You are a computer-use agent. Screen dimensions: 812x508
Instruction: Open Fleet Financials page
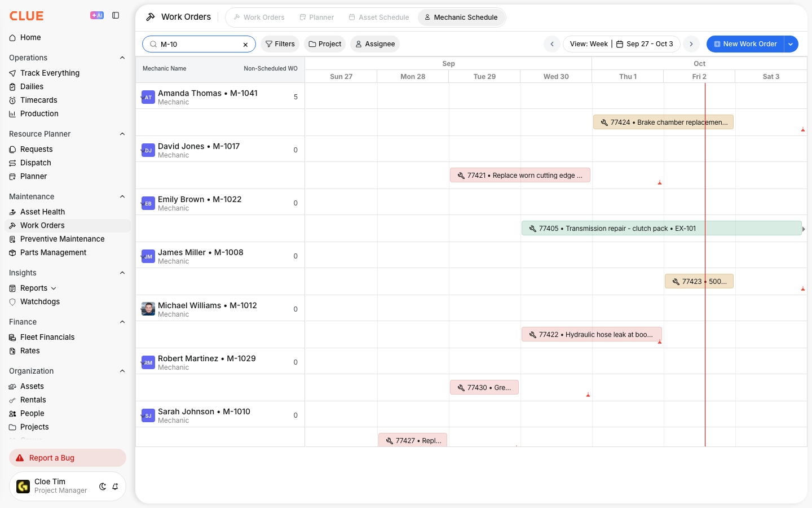pos(47,337)
